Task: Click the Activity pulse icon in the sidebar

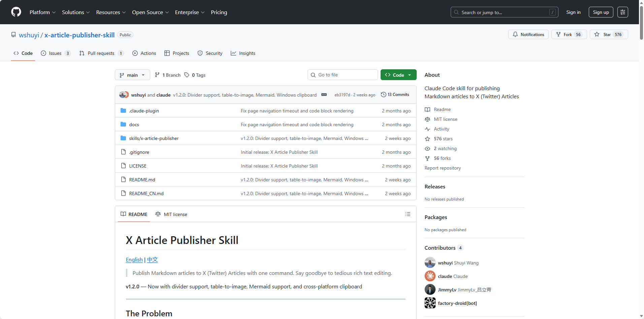Action: [427, 129]
